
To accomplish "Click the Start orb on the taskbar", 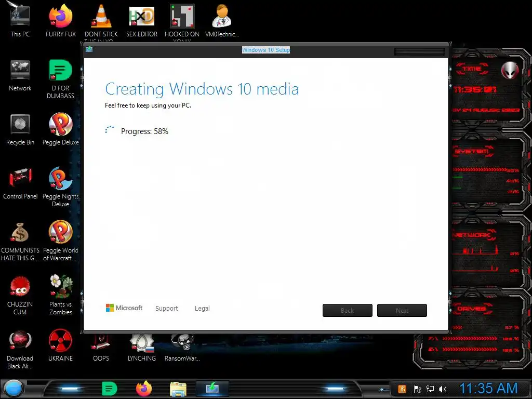I will coord(13,389).
